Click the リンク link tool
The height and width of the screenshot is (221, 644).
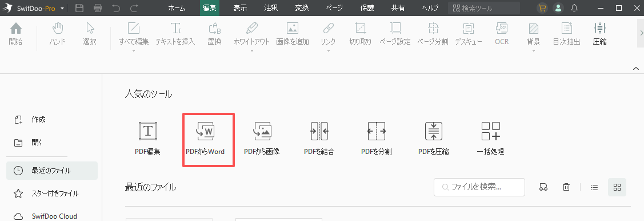tap(328, 34)
